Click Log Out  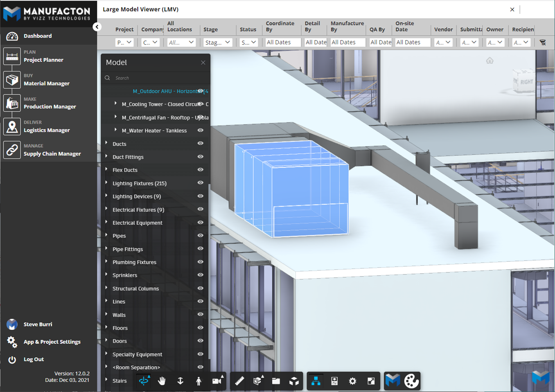point(33,359)
